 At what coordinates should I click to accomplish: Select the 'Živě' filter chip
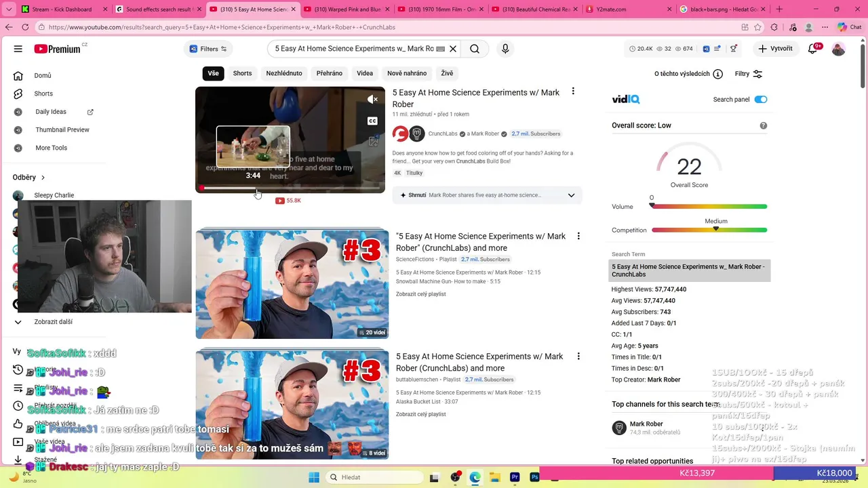(x=447, y=73)
